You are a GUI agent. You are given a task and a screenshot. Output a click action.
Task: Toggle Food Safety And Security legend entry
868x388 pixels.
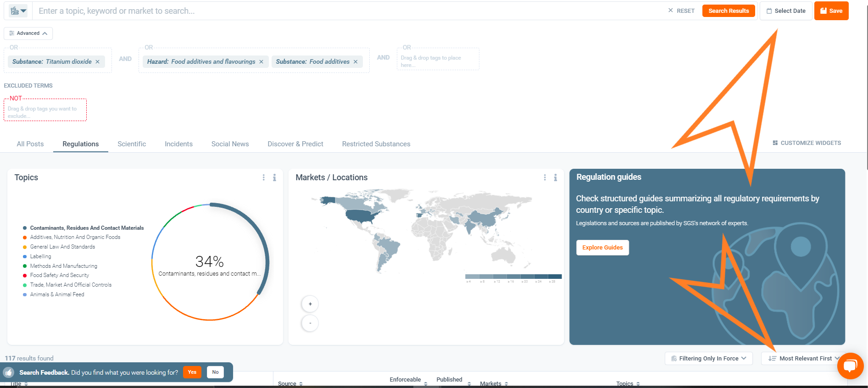pos(59,275)
